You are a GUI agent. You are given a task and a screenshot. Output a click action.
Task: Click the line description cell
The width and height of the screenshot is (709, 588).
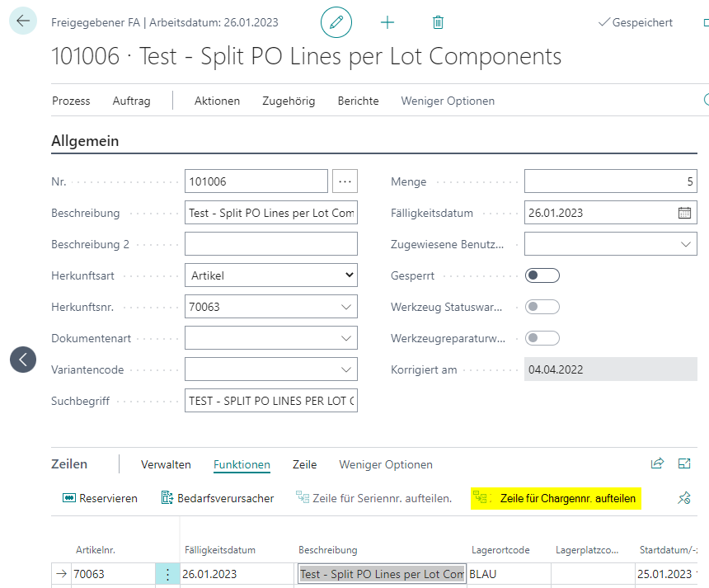pos(382,574)
